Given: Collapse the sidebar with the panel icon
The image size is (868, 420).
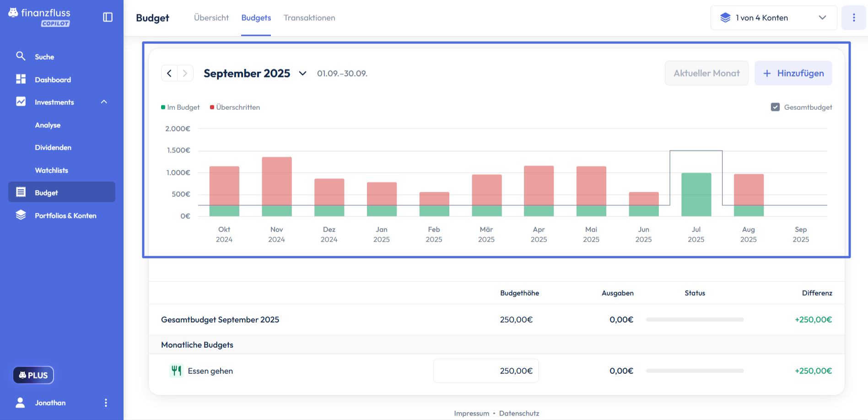Looking at the screenshot, I should 108,17.
